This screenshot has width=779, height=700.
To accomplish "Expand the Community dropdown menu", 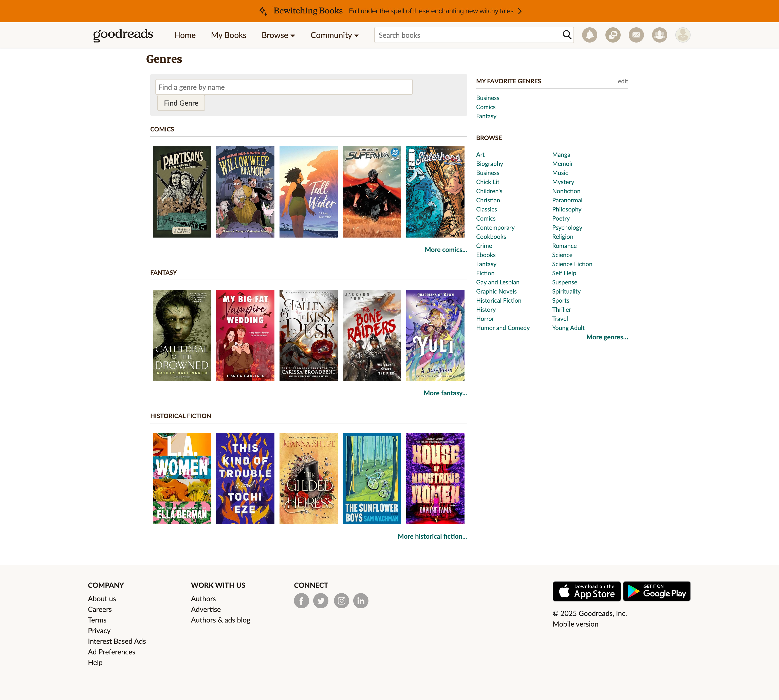I will tap(335, 35).
